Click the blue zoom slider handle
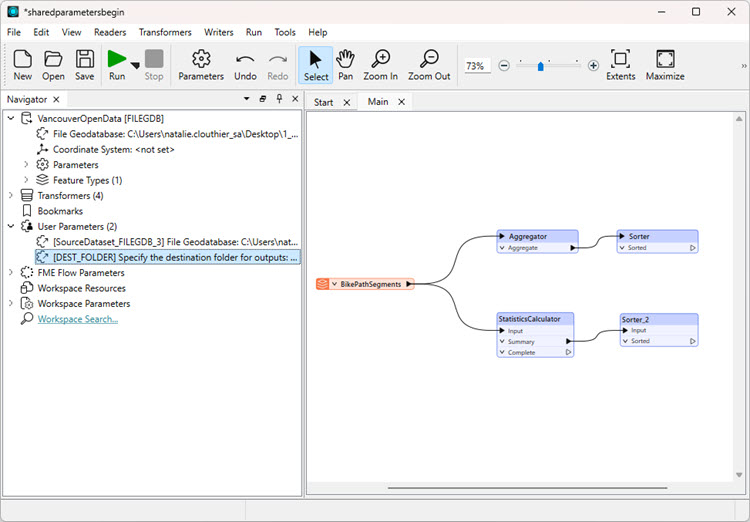The image size is (750, 522). coord(540,67)
